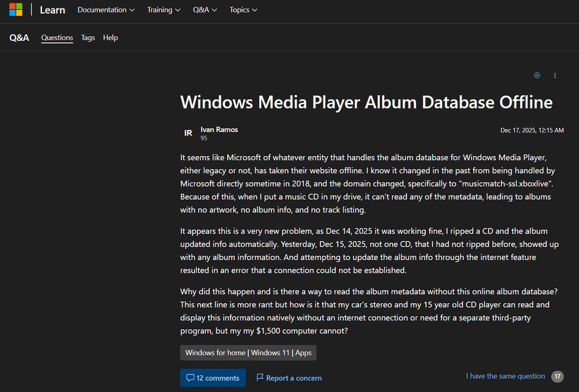Click the Q&A section heading

[19, 38]
